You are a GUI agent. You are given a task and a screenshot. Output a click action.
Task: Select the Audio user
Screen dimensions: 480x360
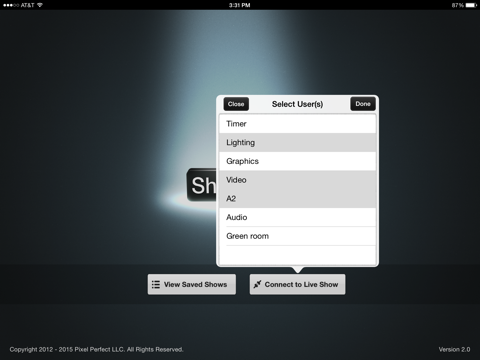point(297,217)
